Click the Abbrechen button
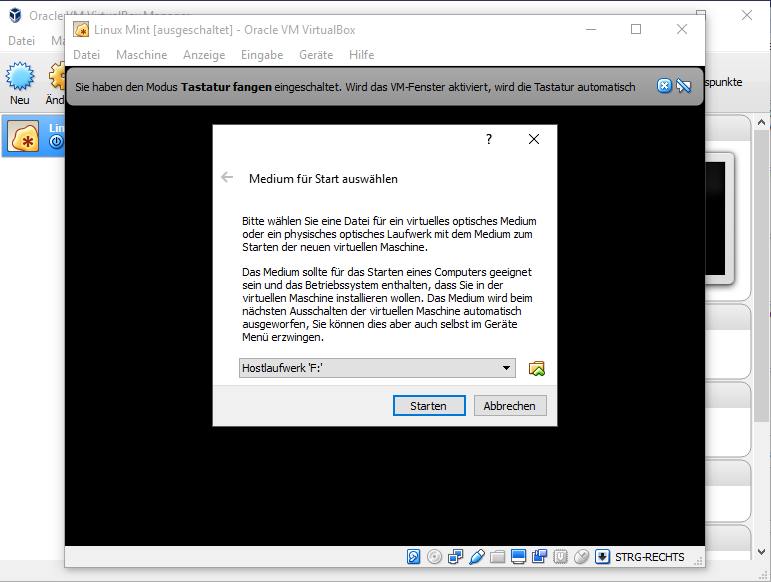 pyautogui.click(x=510, y=406)
